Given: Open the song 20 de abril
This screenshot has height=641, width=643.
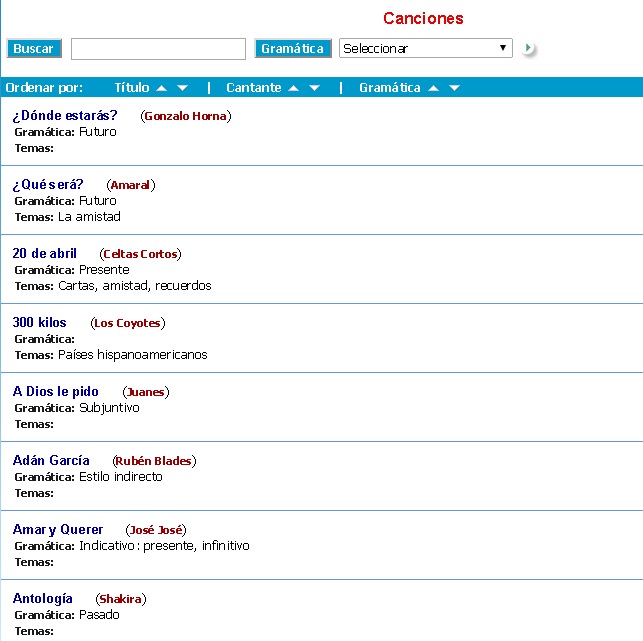Looking at the screenshot, I should 45,253.
